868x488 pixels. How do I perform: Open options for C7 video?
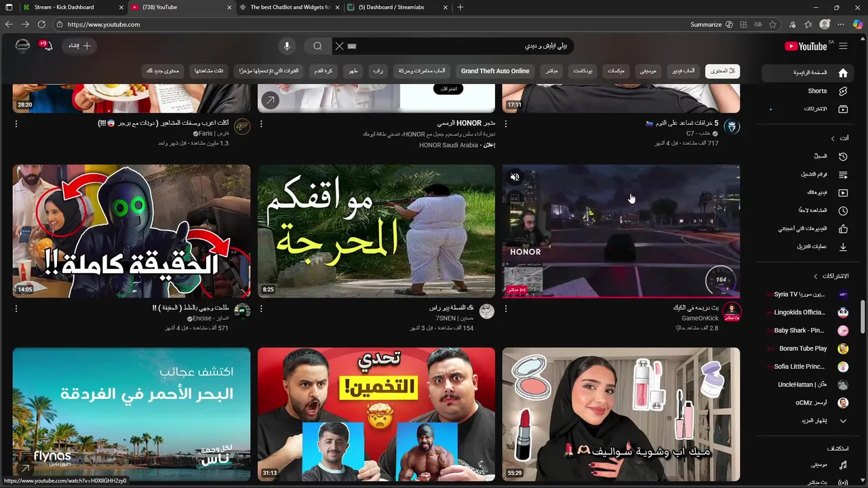[505, 124]
